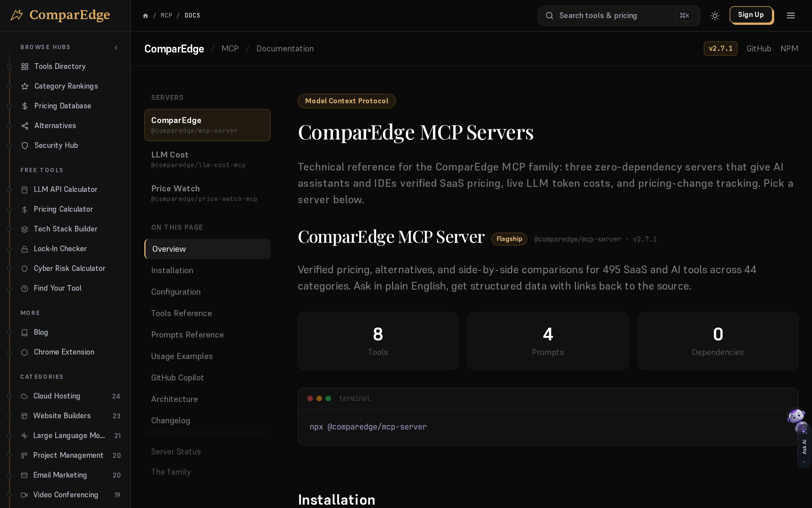Click the v2.7.1 version badge
This screenshot has width=812, height=508.
coord(720,49)
